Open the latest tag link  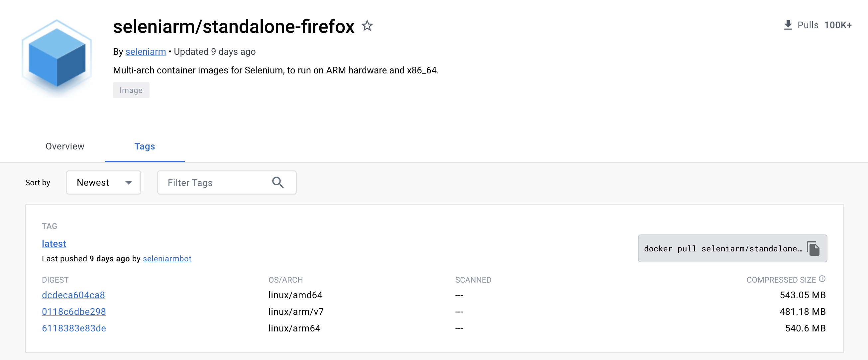[54, 243]
